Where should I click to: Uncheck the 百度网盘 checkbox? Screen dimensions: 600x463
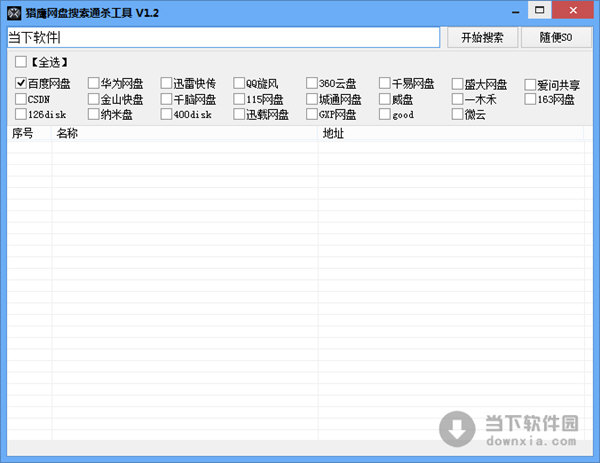(x=21, y=83)
